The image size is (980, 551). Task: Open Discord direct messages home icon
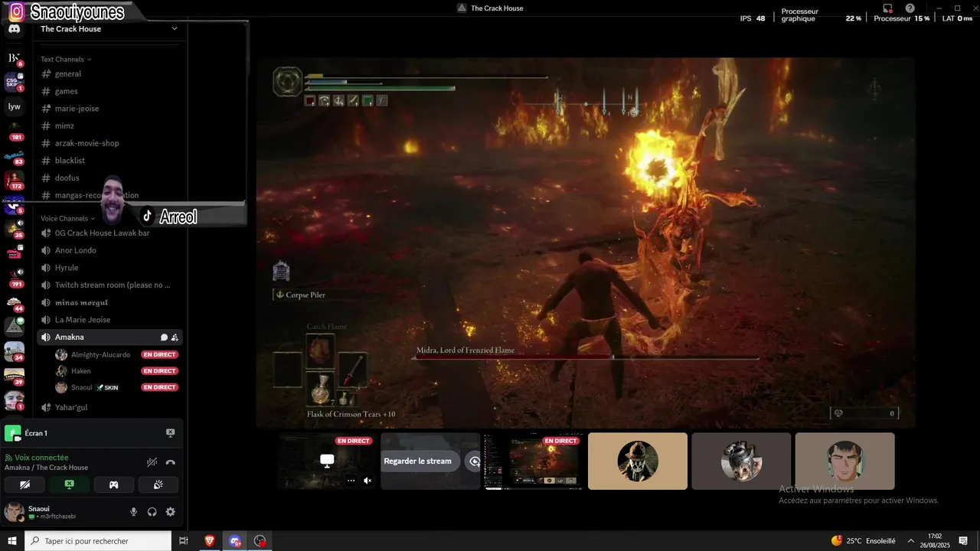pyautogui.click(x=14, y=29)
